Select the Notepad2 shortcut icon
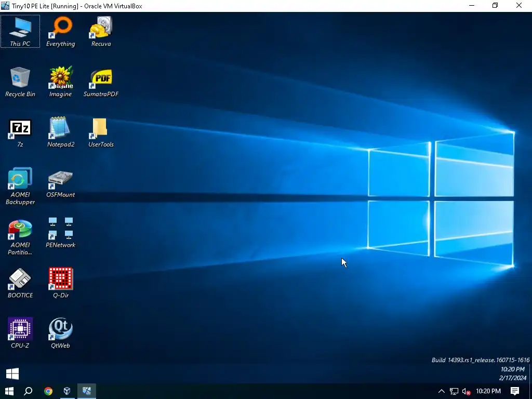This screenshot has height=399, width=532. point(61,132)
